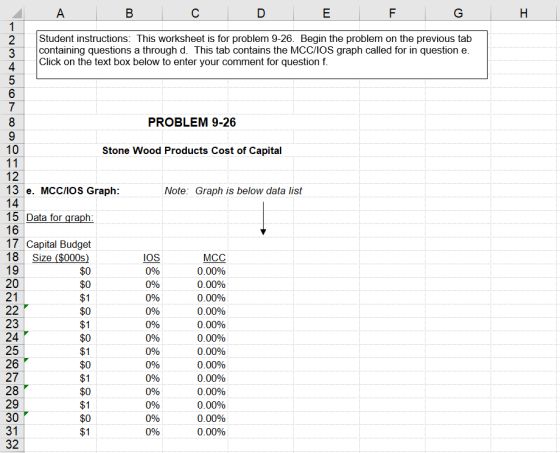Click the 'Capital Budget' cell
Screen dimensions: 560x453
58,244
